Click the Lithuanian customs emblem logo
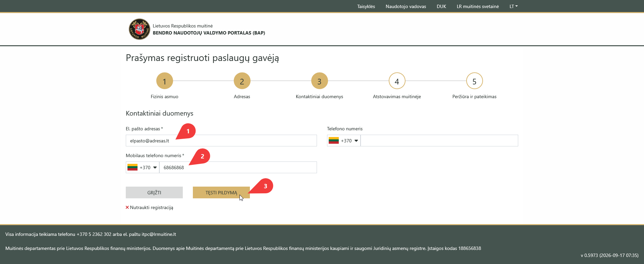This screenshot has height=264, width=644. (139, 29)
